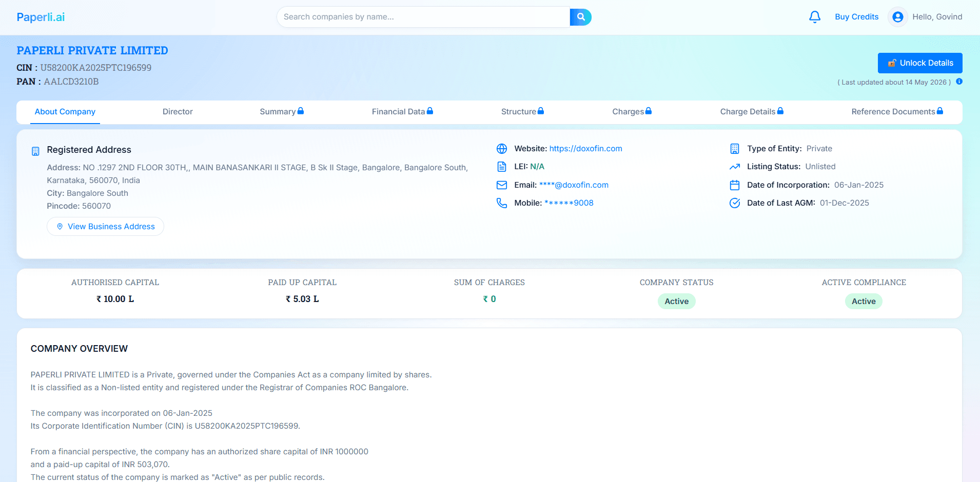This screenshot has height=482, width=980.
Task: Click the masked mobile number
Action: point(569,203)
